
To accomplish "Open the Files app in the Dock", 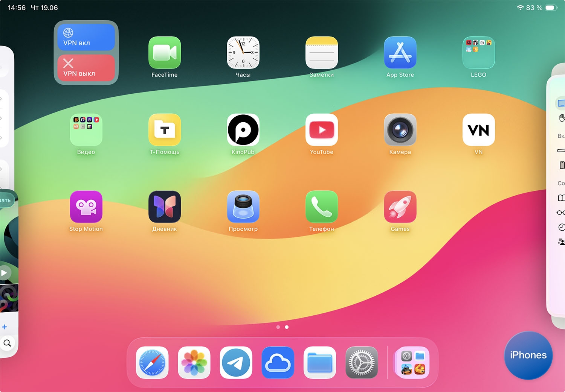I will click(x=320, y=363).
